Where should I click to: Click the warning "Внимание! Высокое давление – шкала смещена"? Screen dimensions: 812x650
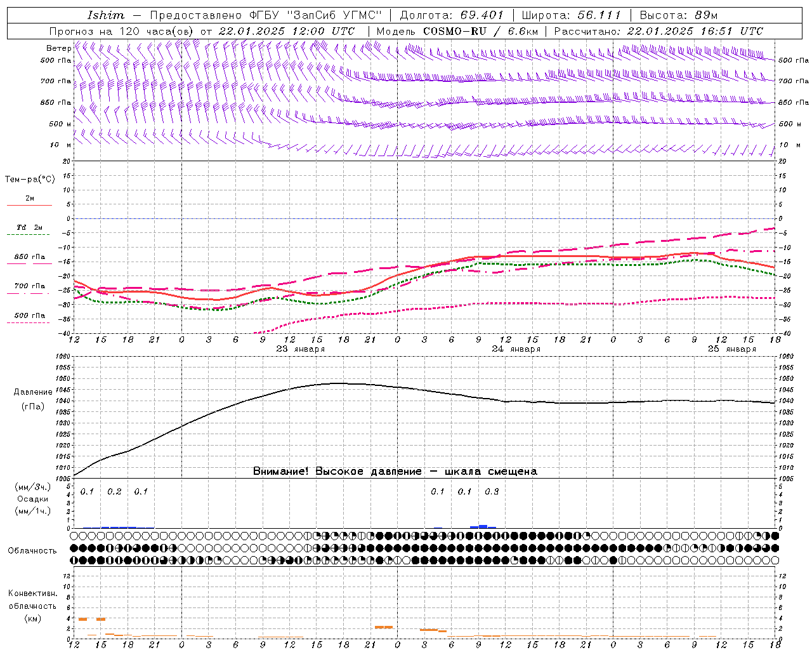click(x=395, y=472)
